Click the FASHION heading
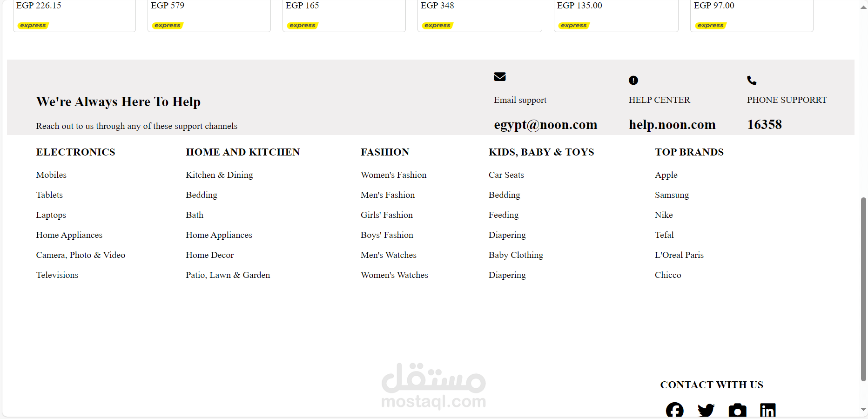Screen dimensions: 868x419 (x=385, y=152)
